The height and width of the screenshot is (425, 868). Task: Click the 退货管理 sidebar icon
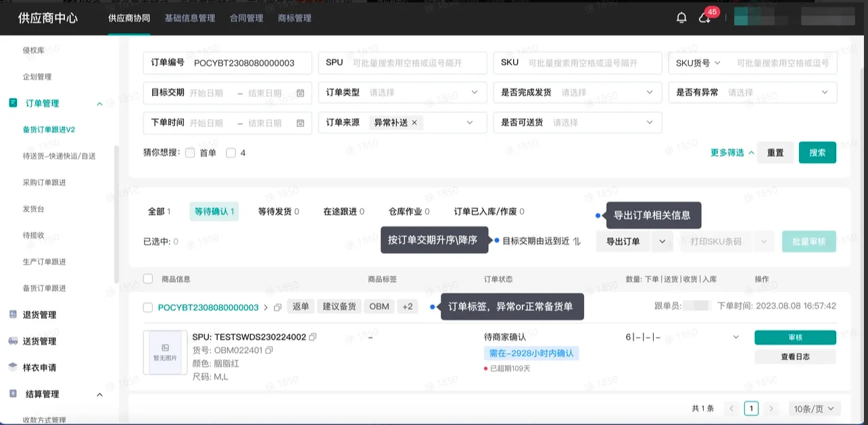[x=13, y=314]
